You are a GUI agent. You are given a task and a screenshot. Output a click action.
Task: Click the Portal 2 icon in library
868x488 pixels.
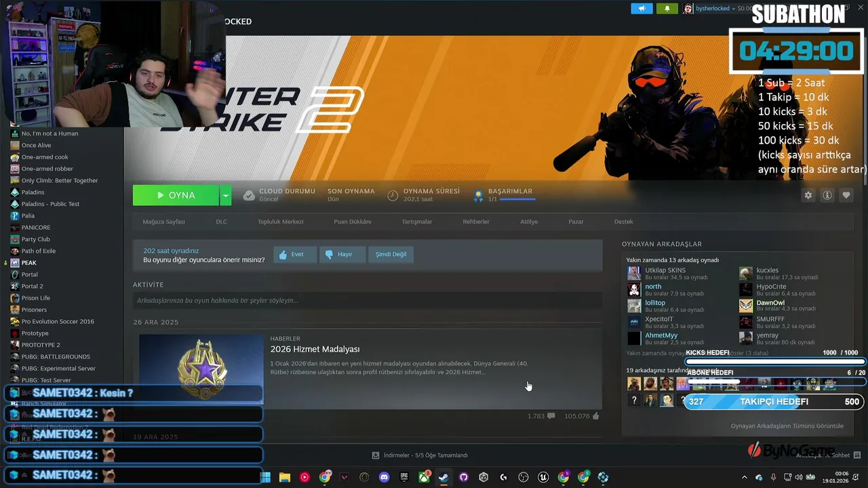[15, 286]
